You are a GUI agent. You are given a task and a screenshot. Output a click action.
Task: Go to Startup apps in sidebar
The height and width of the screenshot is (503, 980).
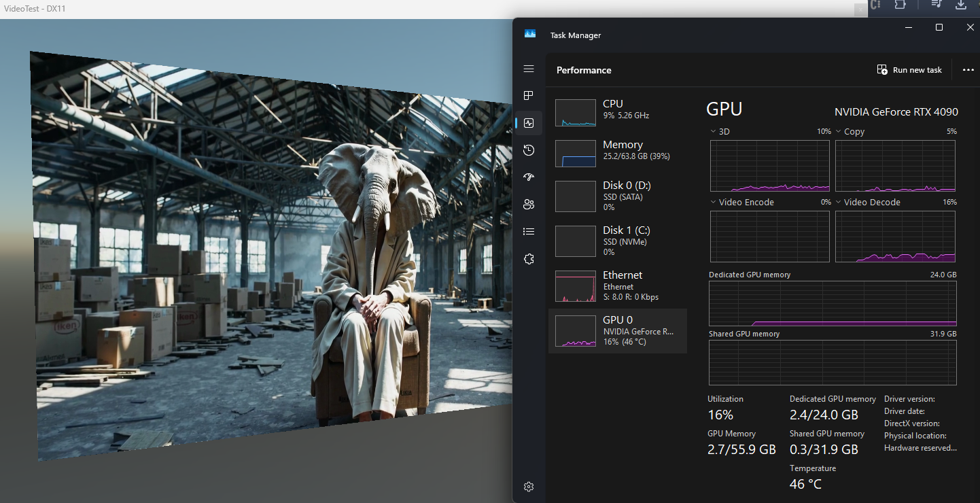pos(529,177)
